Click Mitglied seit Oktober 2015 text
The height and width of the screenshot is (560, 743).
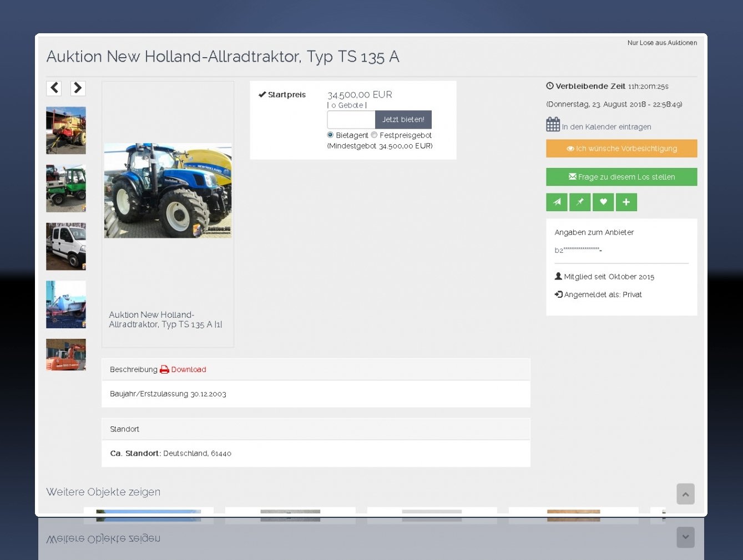click(x=609, y=277)
